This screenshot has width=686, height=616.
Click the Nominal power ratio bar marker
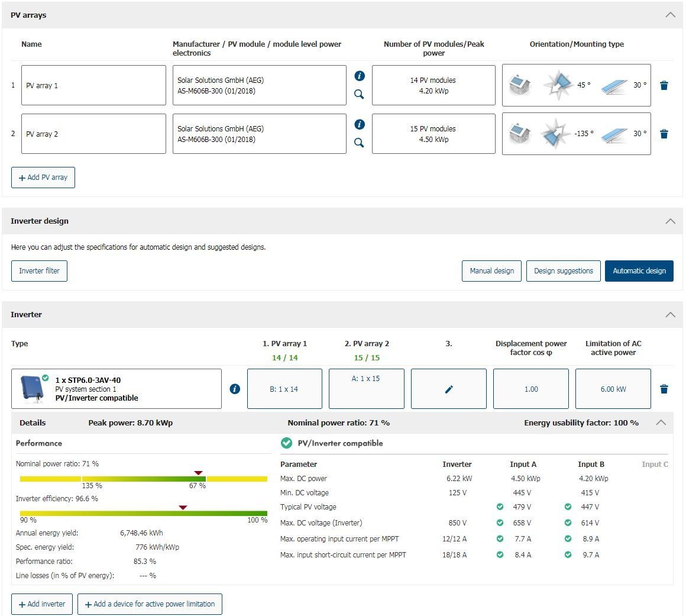(198, 473)
